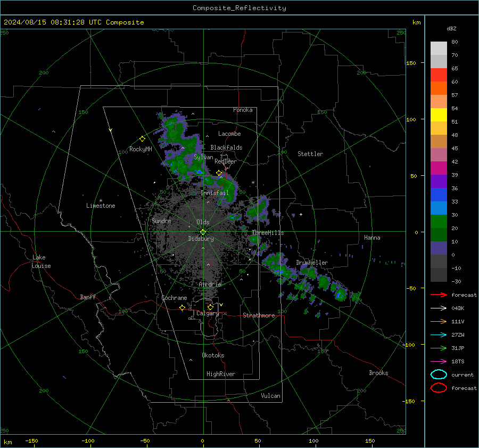
Task: Click the cyan 27ZW arrow in legend
Action: pos(439,335)
